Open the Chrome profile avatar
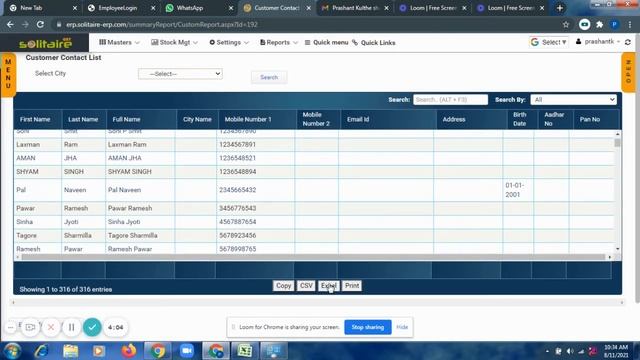Screen dimensions: 640x360 tap(614, 24)
